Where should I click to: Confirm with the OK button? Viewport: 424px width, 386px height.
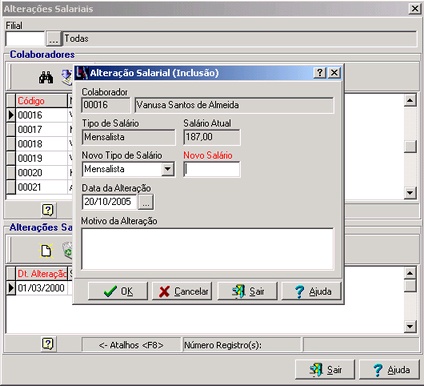click(118, 291)
